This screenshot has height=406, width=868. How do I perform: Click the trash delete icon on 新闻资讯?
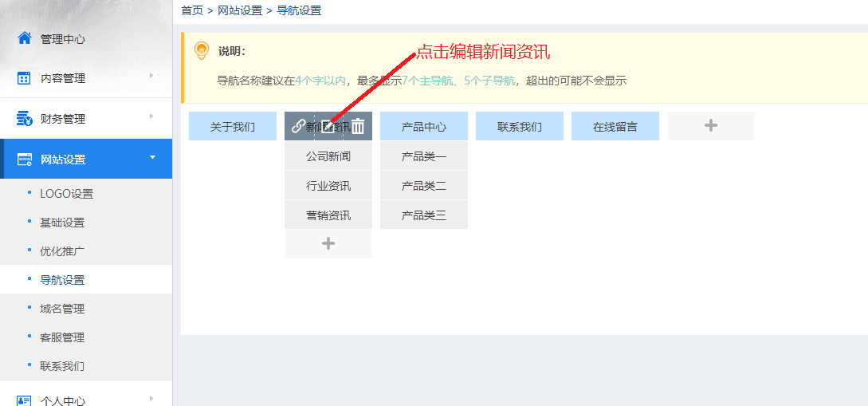358,126
